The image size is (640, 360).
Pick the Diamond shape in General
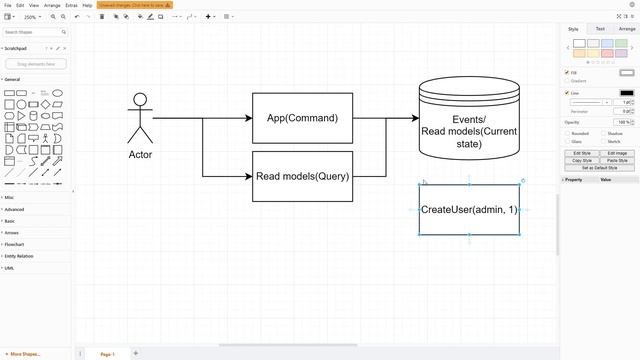45,104
